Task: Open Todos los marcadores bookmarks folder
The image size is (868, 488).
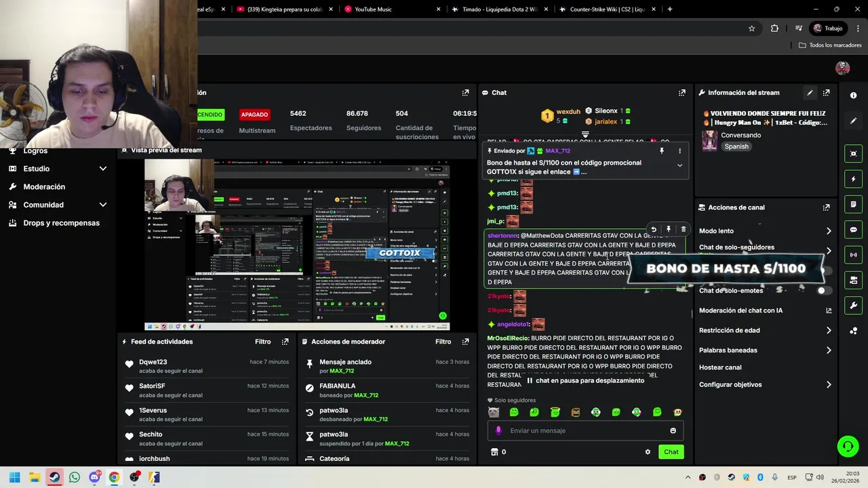Action: pos(830,45)
